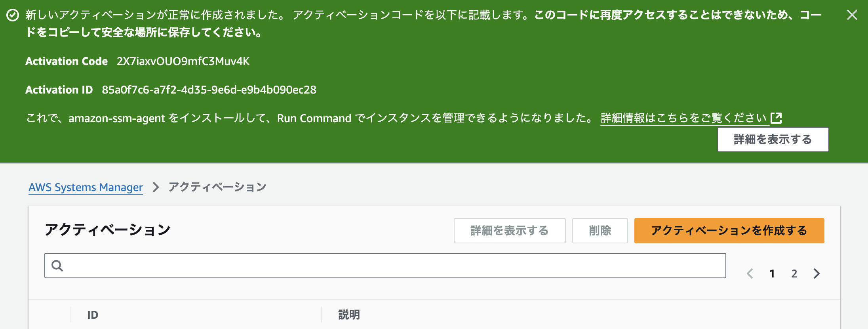The width and height of the screenshot is (868, 329).
Task: Go to previous page using left arrow icon
Action: pos(750,273)
